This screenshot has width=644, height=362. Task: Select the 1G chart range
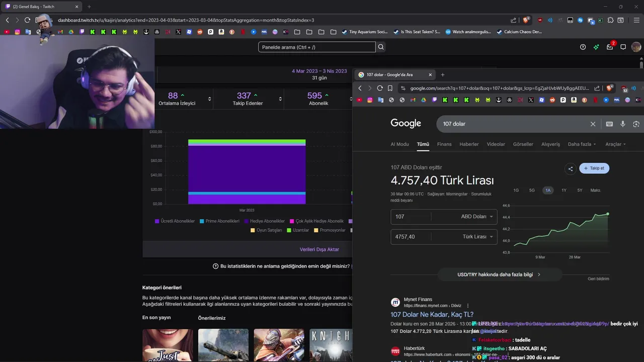coord(516,191)
